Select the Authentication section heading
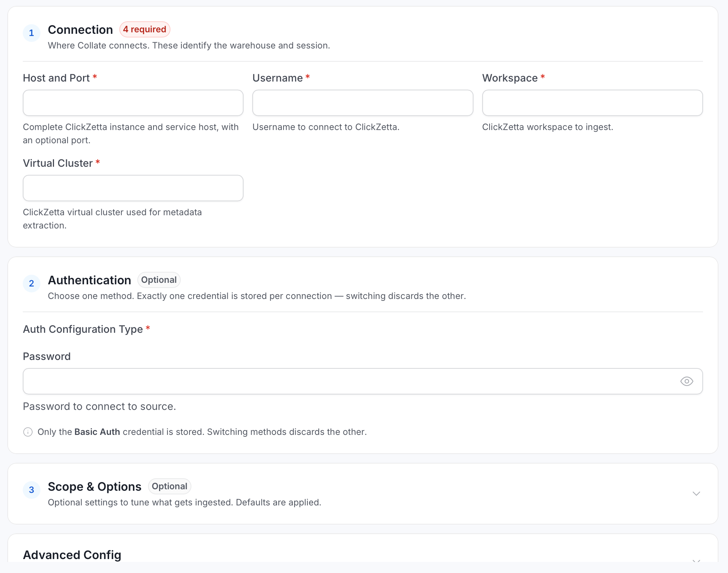 90,280
